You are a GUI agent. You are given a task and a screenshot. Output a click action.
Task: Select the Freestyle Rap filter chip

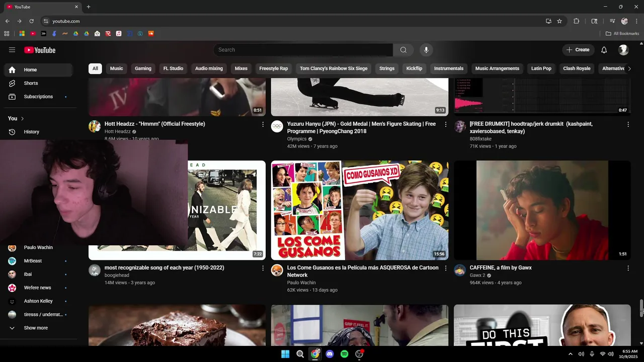pyautogui.click(x=274, y=68)
